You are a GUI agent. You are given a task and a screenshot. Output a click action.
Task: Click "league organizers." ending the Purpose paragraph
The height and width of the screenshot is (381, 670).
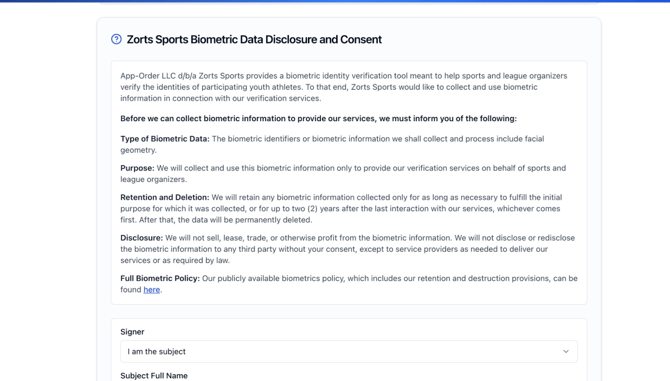[153, 179]
